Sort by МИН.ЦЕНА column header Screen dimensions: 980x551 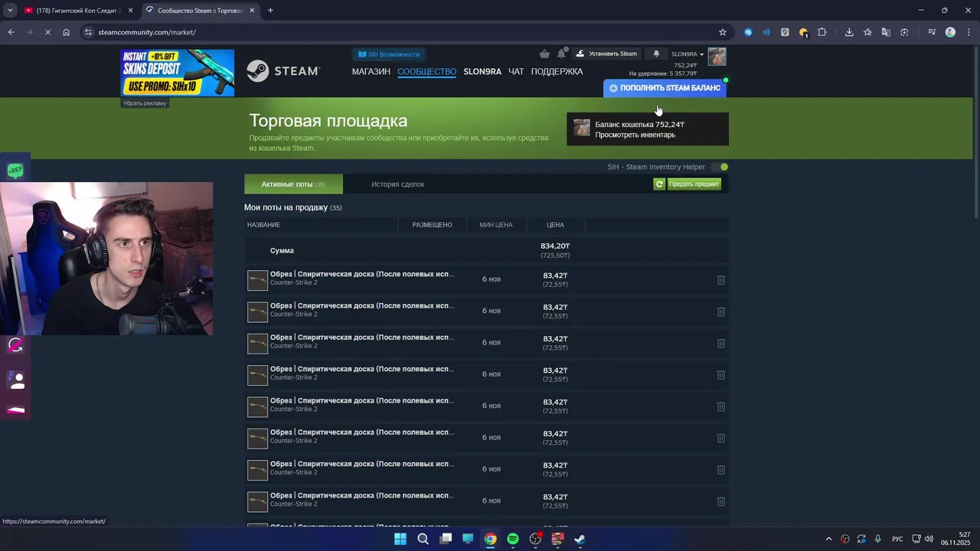pyautogui.click(x=495, y=225)
